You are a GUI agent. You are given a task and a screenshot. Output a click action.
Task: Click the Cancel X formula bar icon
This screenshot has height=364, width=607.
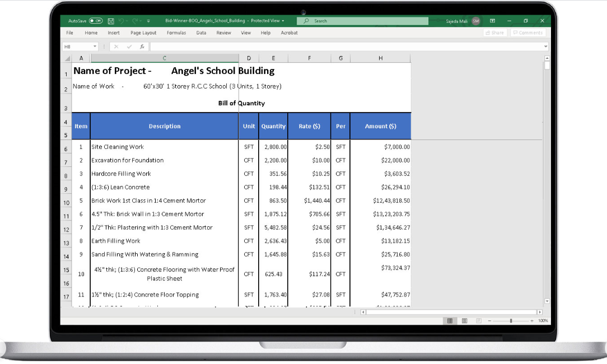click(116, 46)
